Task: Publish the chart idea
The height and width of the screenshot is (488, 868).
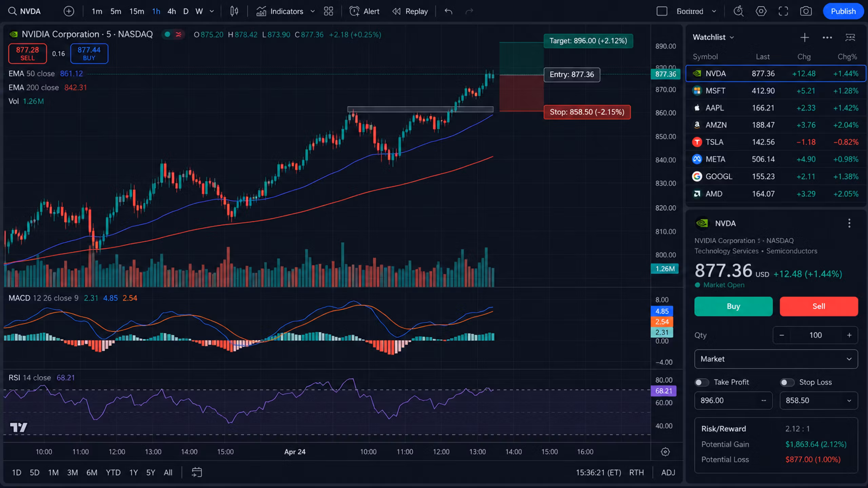Action: (x=843, y=11)
